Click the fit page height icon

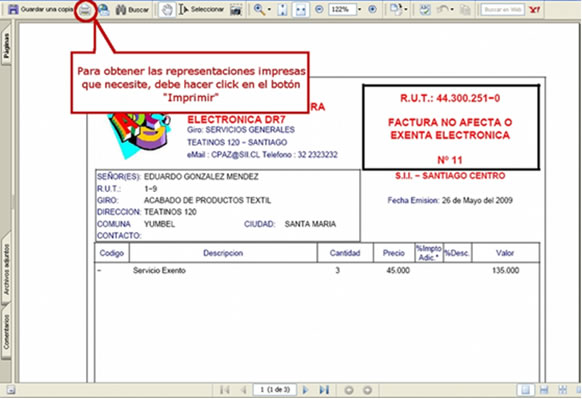click(282, 10)
